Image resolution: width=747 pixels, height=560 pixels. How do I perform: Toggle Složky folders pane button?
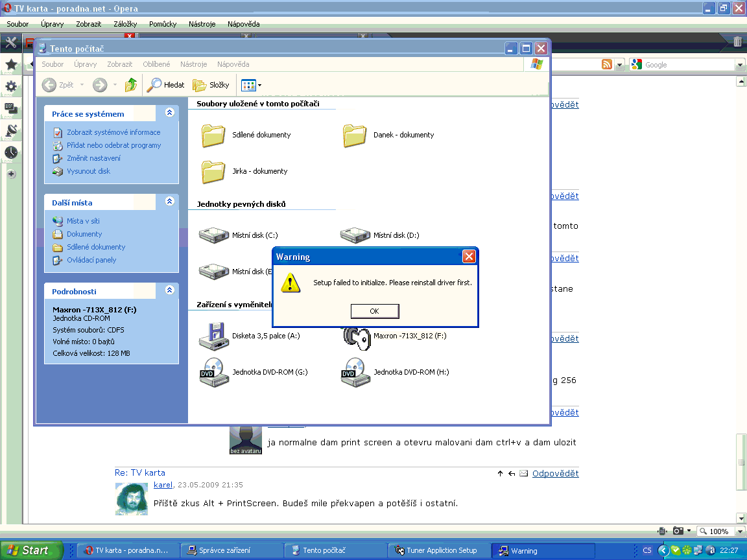pyautogui.click(x=211, y=85)
